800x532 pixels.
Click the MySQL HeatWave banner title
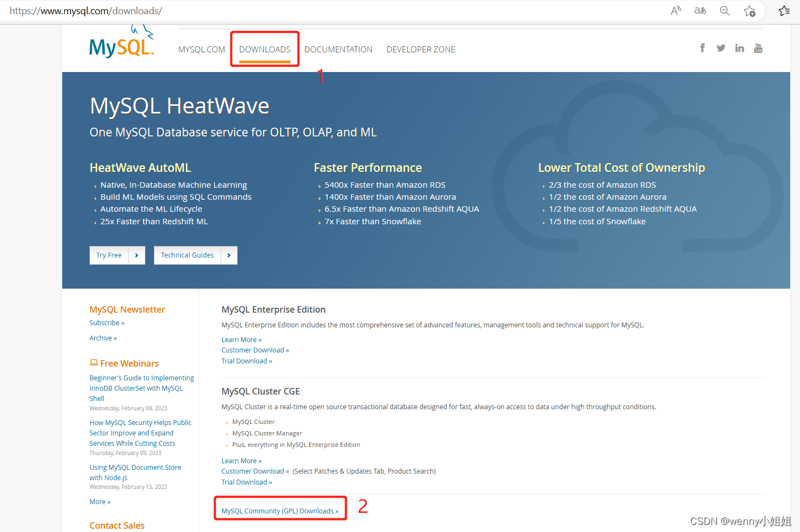180,106
